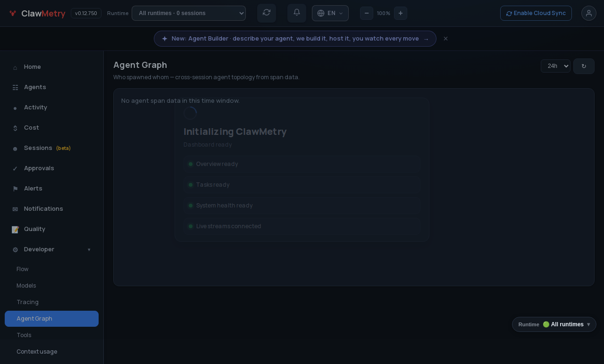
Task: Open the EN language dropdown
Action: 330,13
